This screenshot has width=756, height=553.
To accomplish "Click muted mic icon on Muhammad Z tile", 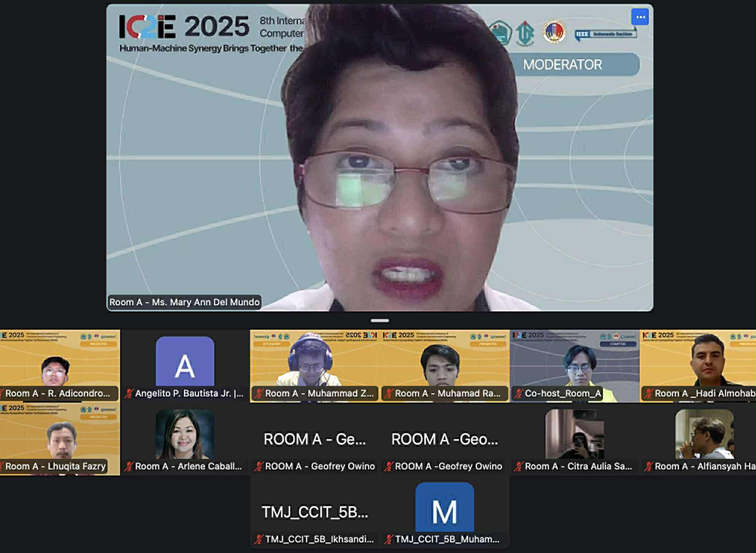I will coord(259,393).
